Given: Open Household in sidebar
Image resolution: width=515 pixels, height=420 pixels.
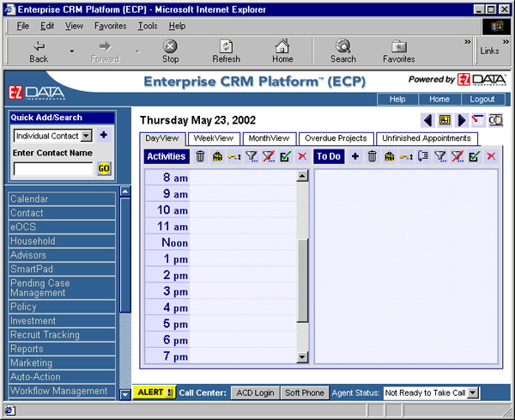Looking at the screenshot, I should (x=62, y=240).
